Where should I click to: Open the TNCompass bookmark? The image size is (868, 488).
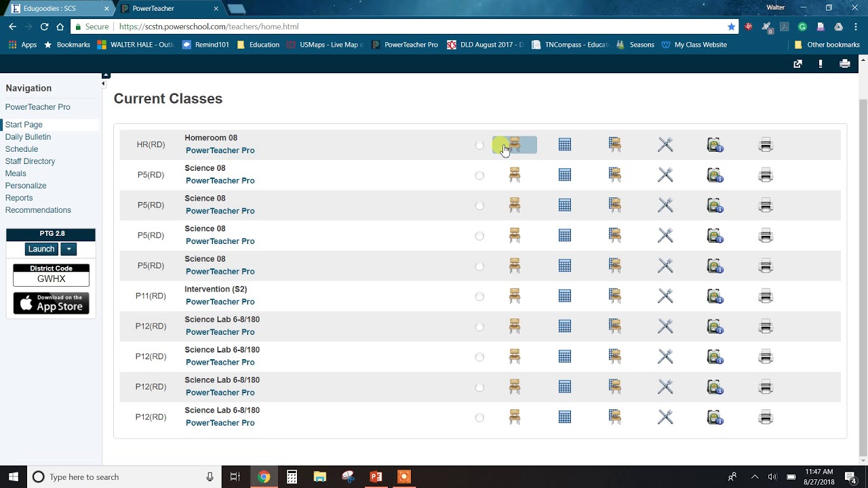coord(570,45)
